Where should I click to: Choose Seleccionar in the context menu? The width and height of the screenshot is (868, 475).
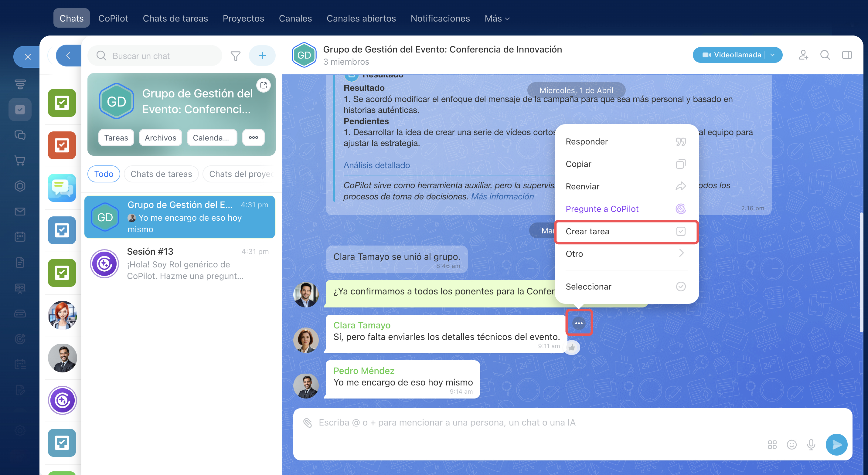(x=626, y=286)
